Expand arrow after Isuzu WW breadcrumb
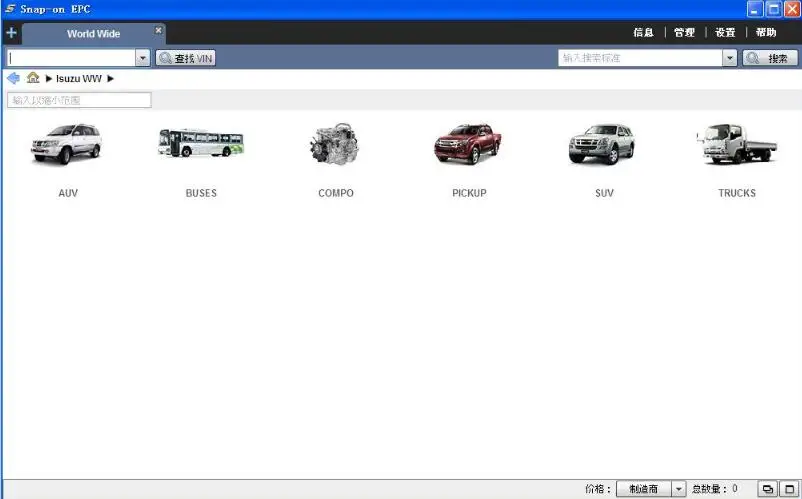Screen dimensions: 802x499 tap(110, 78)
